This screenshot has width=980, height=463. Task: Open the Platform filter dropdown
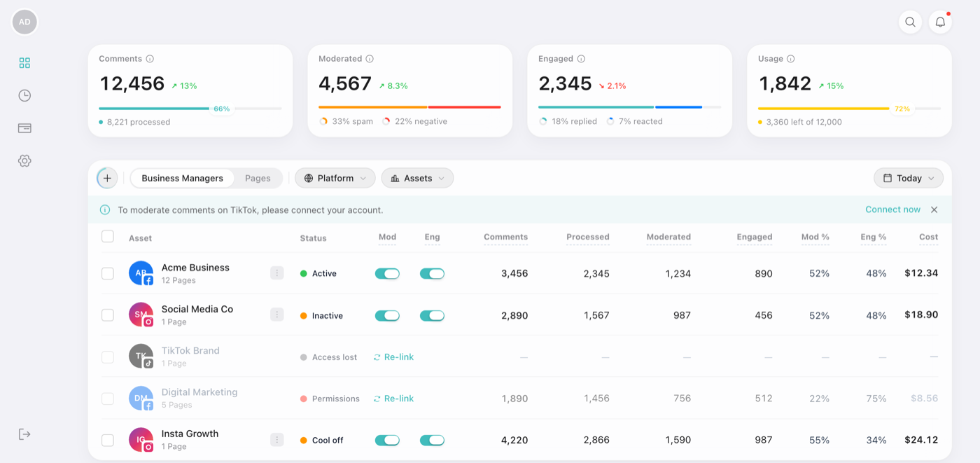point(335,178)
